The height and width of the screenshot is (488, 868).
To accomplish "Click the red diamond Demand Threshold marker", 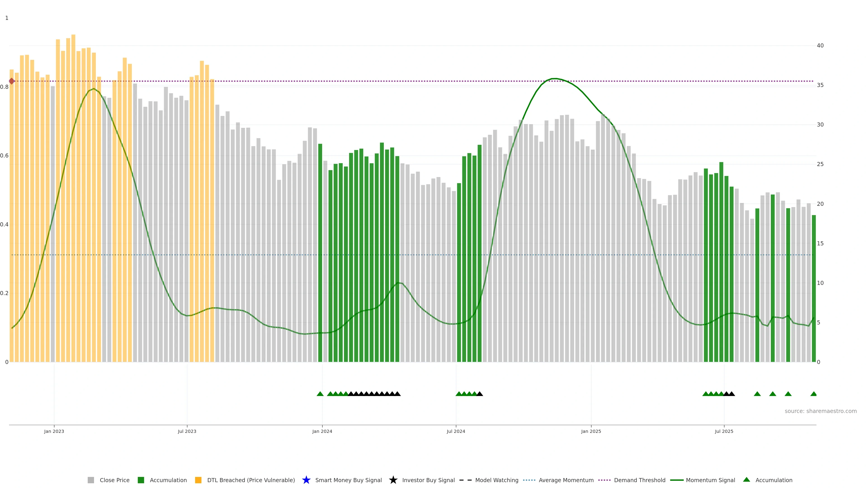I will point(12,81).
